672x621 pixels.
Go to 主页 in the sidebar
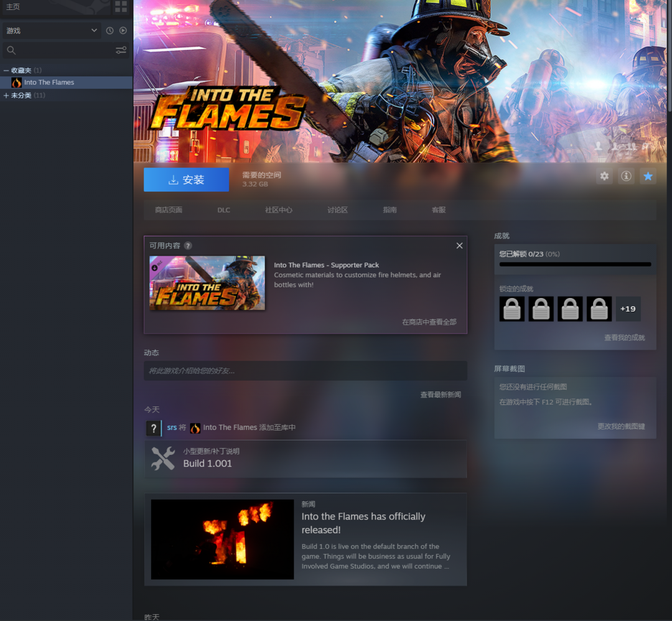point(13,7)
